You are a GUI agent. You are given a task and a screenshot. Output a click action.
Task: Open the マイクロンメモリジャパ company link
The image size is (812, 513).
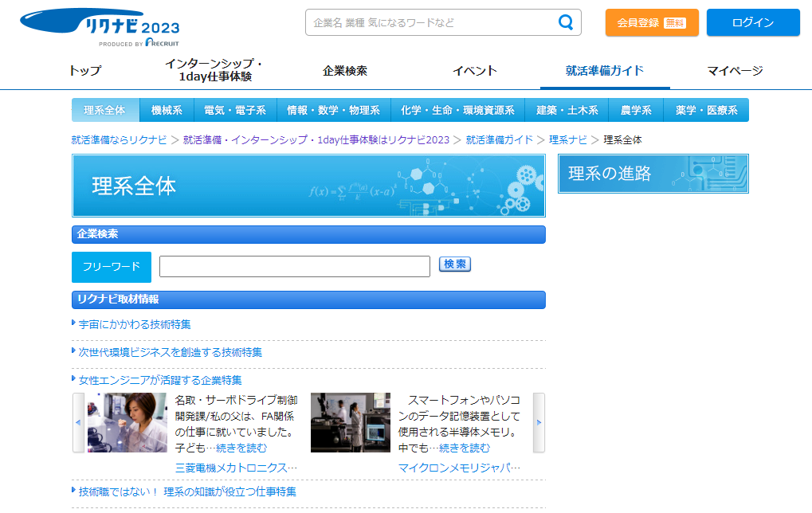459,468
